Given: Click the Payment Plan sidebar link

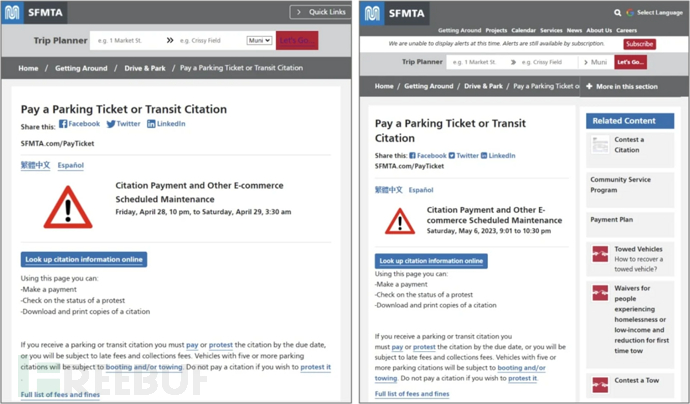Looking at the screenshot, I should [611, 219].
